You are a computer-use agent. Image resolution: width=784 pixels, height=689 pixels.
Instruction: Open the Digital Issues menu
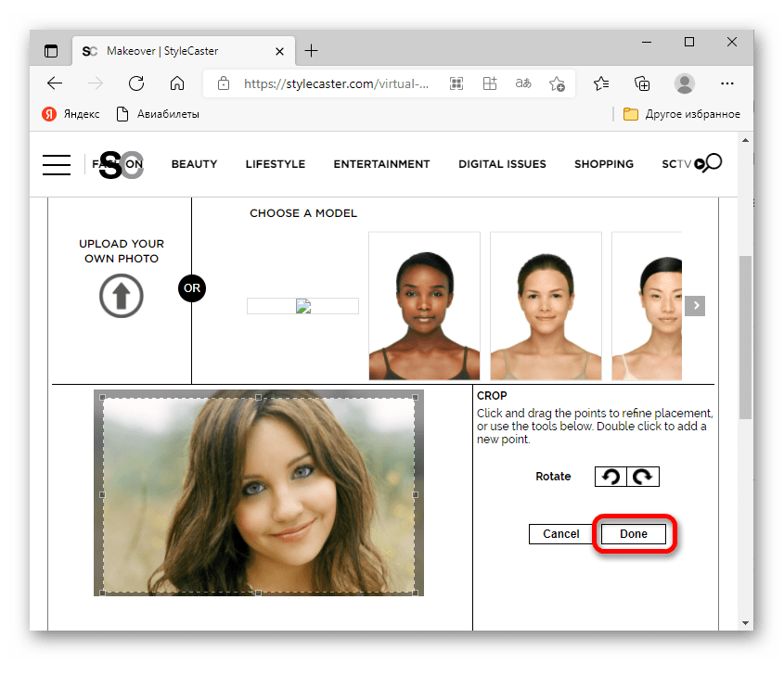[502, 164]
